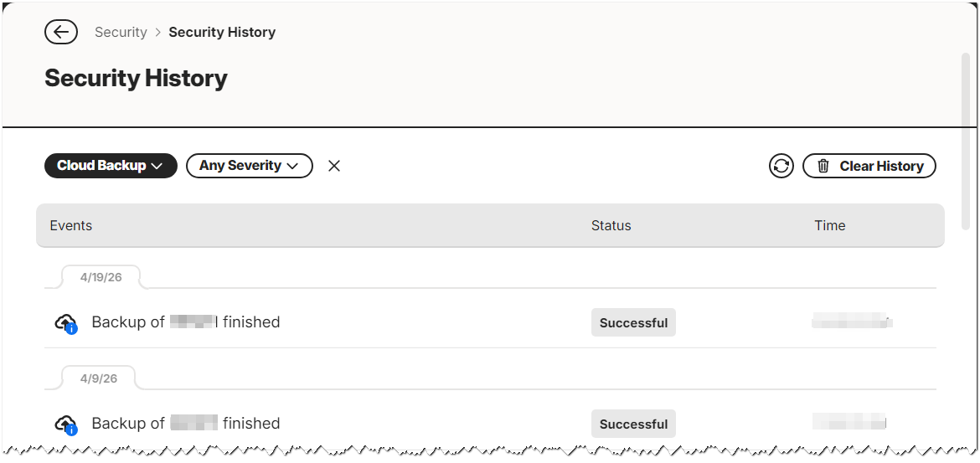Viewport: 980px width, 463px height.
Task: Click the Clear History button
Action: coord(869,166)
